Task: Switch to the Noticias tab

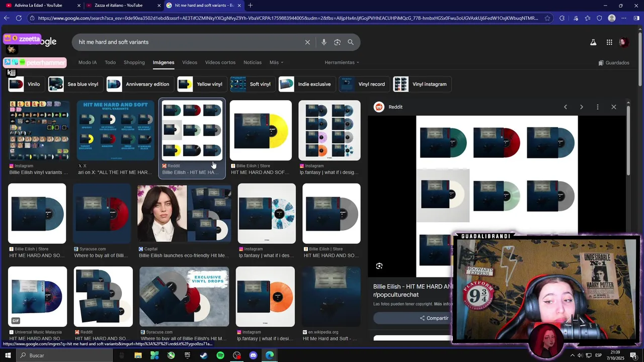Action: pyautogui.click(x=253, y=62)
